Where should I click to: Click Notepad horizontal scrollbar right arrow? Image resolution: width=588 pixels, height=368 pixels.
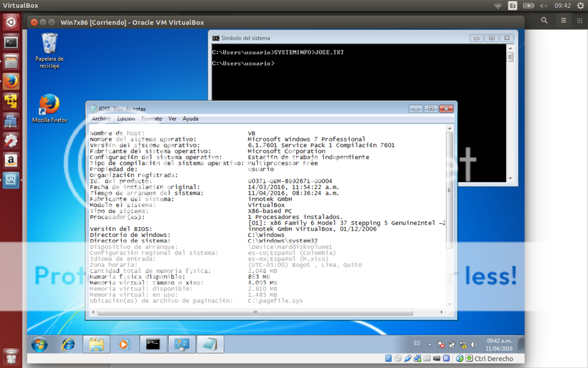[442, 312]
